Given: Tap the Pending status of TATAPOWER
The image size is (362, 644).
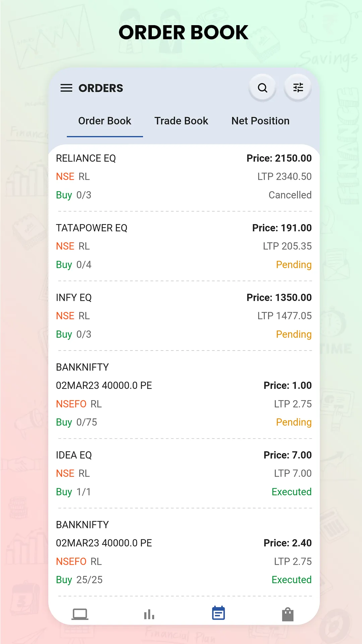Looking at the screenshot, I should [x=294, y=265].
